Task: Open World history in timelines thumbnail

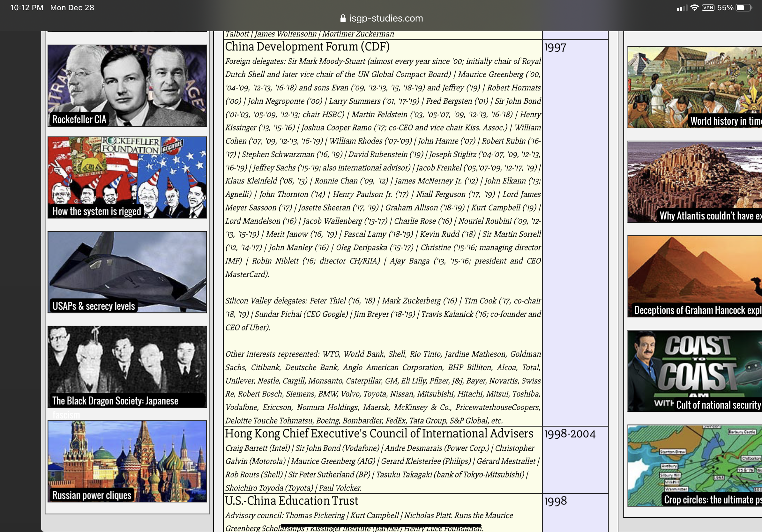Action: [695, 87]
